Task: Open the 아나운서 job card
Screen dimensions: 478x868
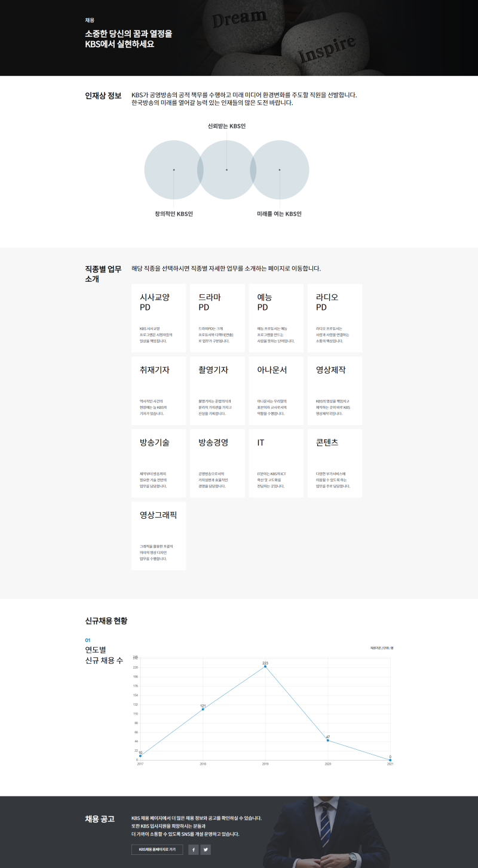Action: [x=275, y=390]
